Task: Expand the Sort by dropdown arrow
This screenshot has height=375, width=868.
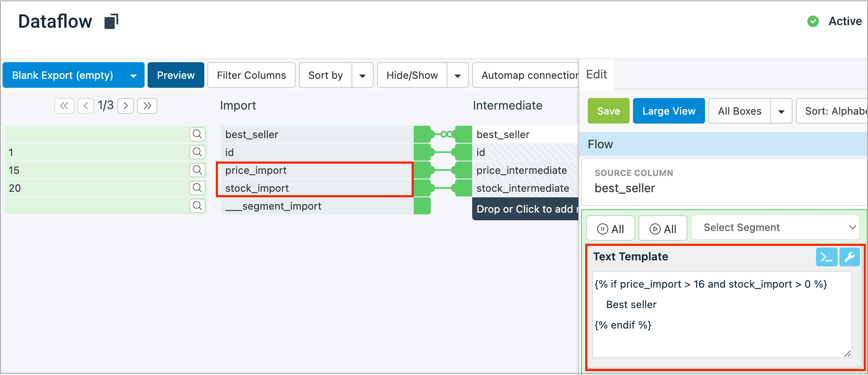Action: (363, 75)
